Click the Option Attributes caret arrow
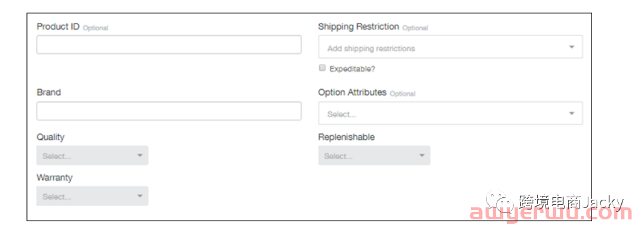Screen dimensions: 644x232 point(571,113)
